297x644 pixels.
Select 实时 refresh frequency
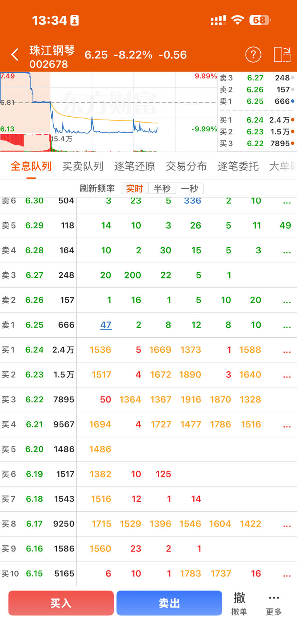click(x=135, y=188)
